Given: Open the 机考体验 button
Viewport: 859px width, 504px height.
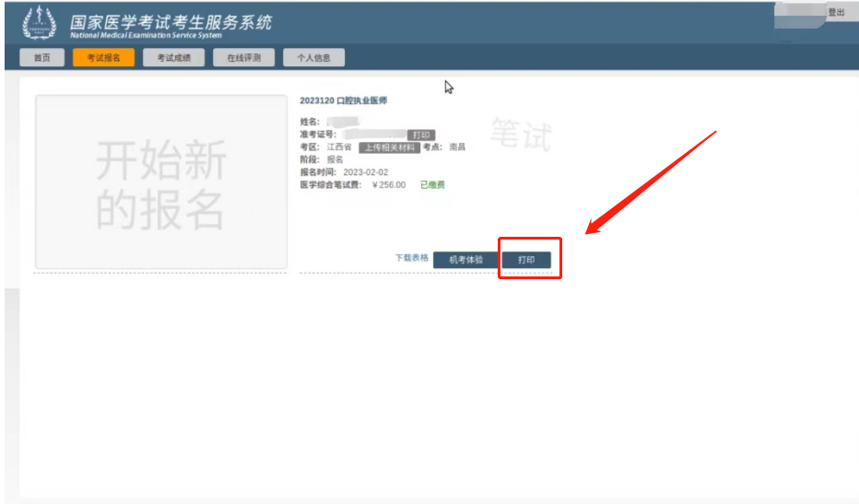Looking at the screenshot, I should pyautogui.click(x=465, y=260).
